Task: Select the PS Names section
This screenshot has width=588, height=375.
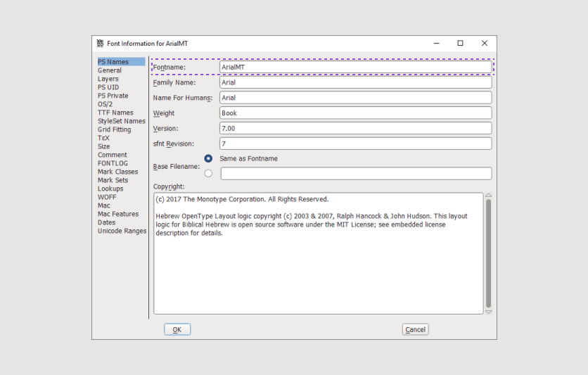Action: click(121, 61)
